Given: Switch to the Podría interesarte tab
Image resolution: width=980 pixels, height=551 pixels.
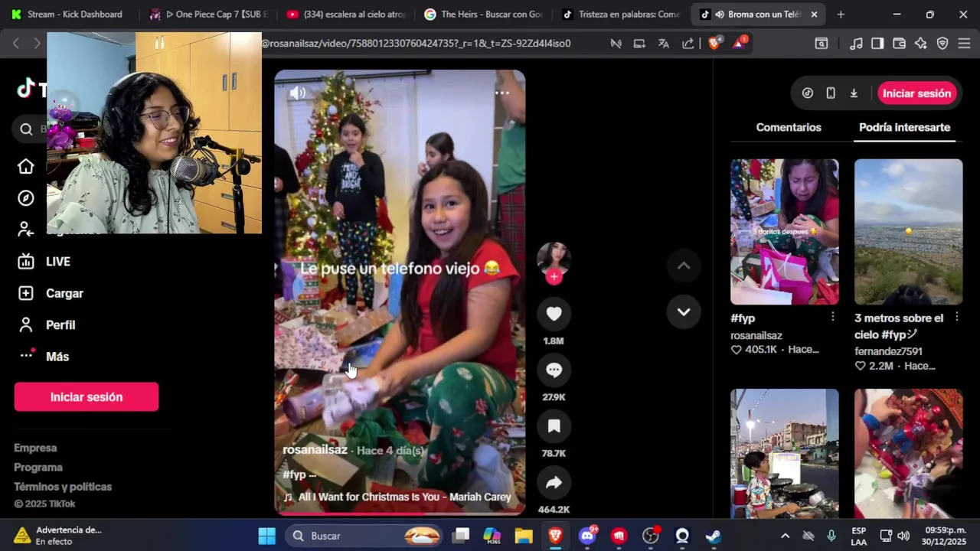Looking at the screenshot, I should [904, 128].
